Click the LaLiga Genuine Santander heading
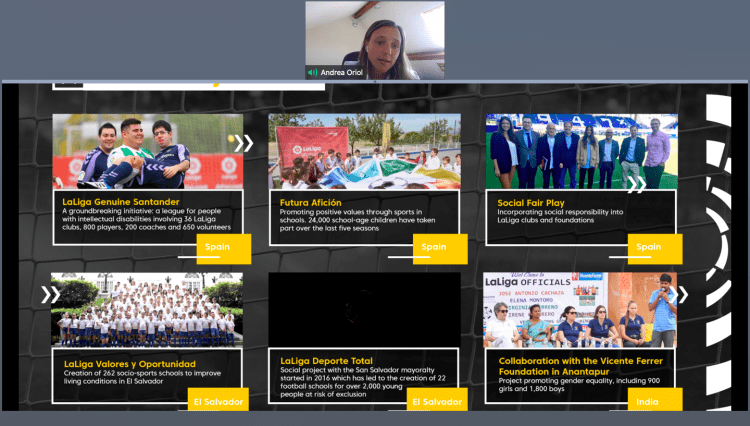 click(121, 202)
